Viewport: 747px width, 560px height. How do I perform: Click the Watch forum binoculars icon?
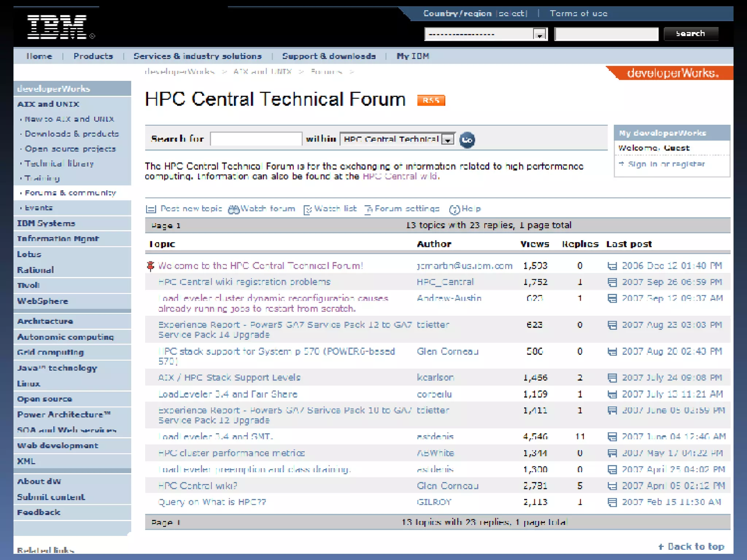(x=233, y=209)
